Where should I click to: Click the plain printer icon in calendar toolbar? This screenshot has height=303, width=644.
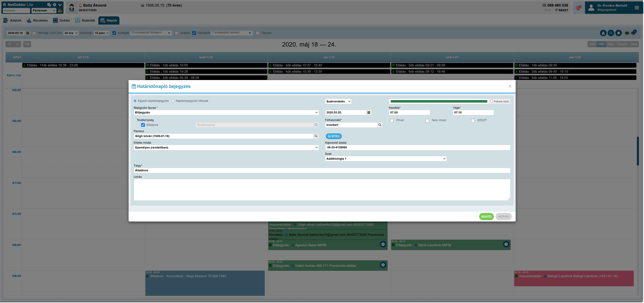tap(627, 33)
